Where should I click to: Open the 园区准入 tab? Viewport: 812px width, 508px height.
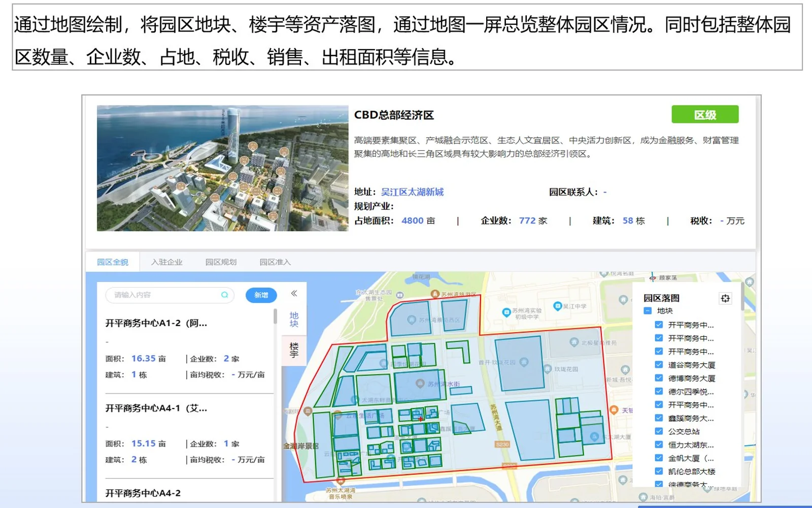point(275,262)
